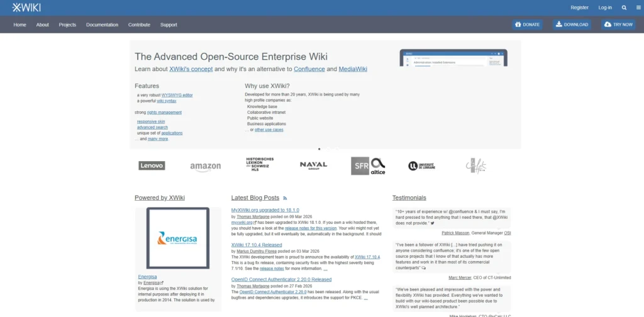Click the Register link
The width and height of the screenshot is (644, 317).
[x=579, y=8]
